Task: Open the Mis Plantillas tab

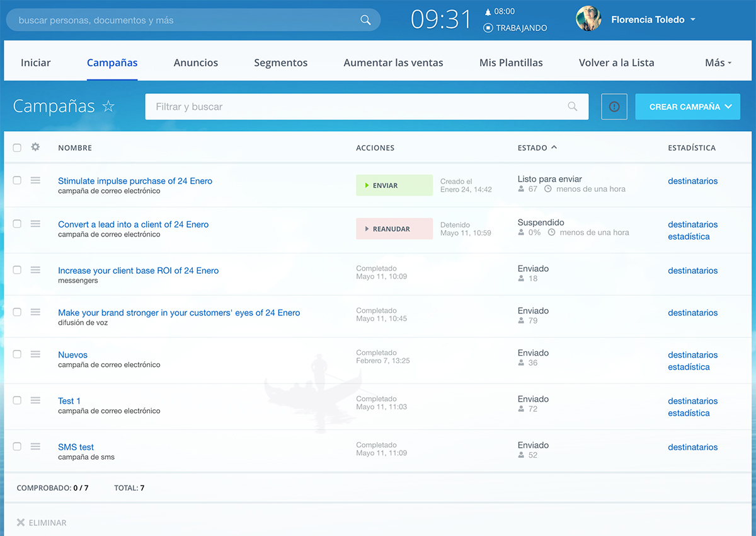Action: [511, 62]
